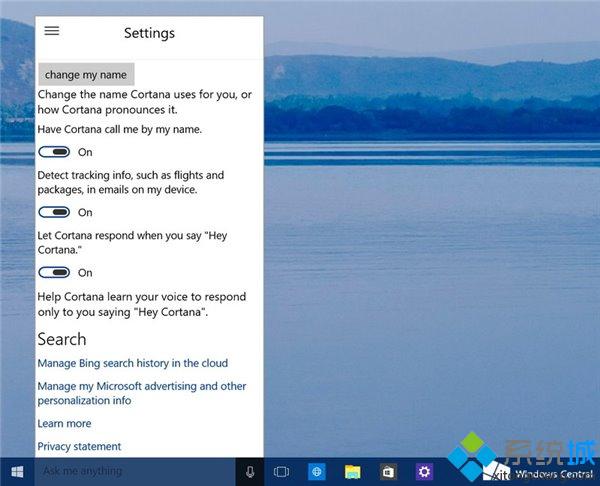The height and width of the screenshot is (486, 600).
Task: Open the Cortana hamburger menu
Action: pos(52,31)
